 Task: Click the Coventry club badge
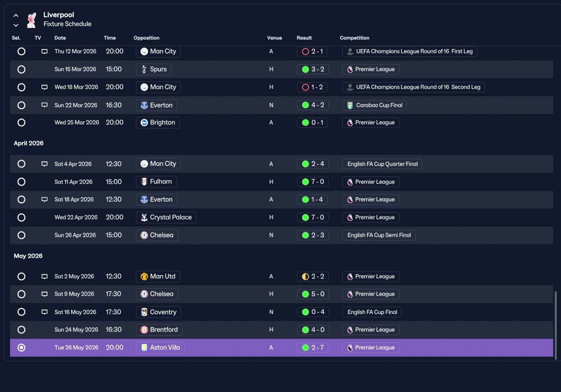144,312
